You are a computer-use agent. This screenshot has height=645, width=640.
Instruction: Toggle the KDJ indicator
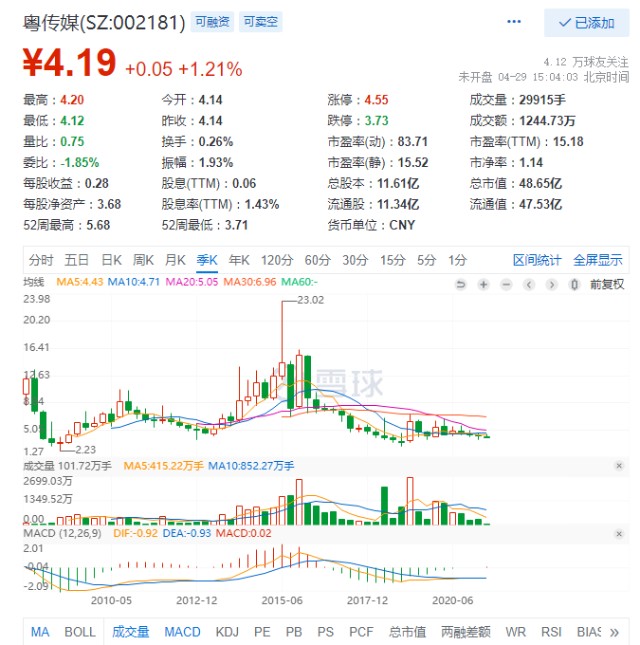click(x=227, y=632)
